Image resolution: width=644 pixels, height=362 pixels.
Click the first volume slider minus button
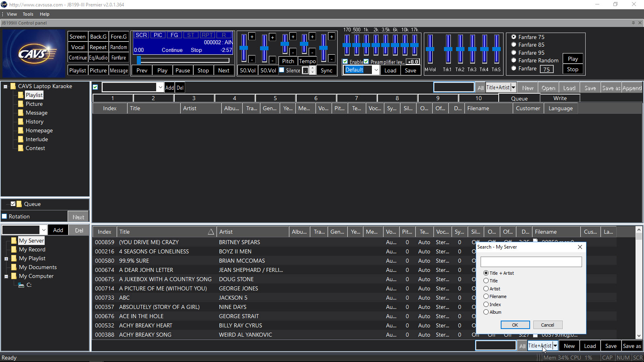coord(252,59)
